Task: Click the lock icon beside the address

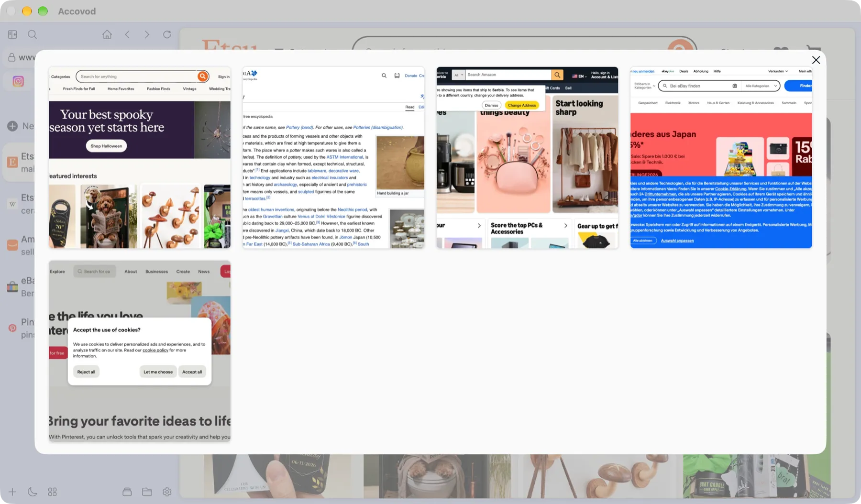Action: 12,57
